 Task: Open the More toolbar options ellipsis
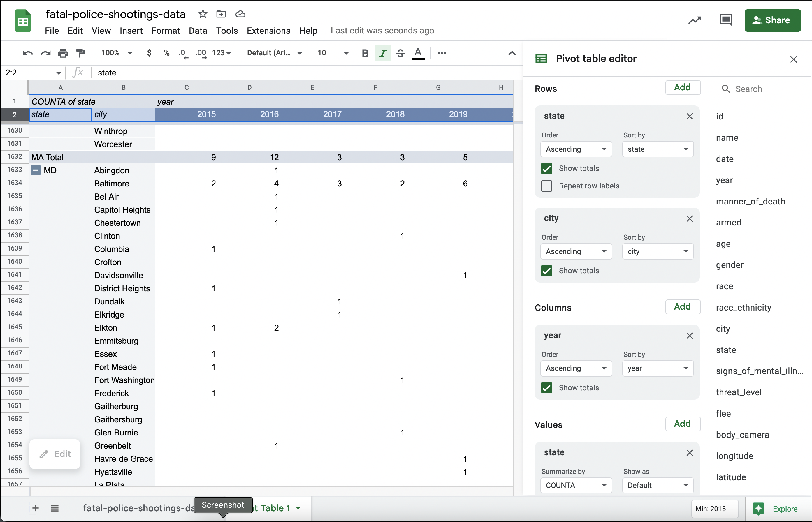point(442,53)
